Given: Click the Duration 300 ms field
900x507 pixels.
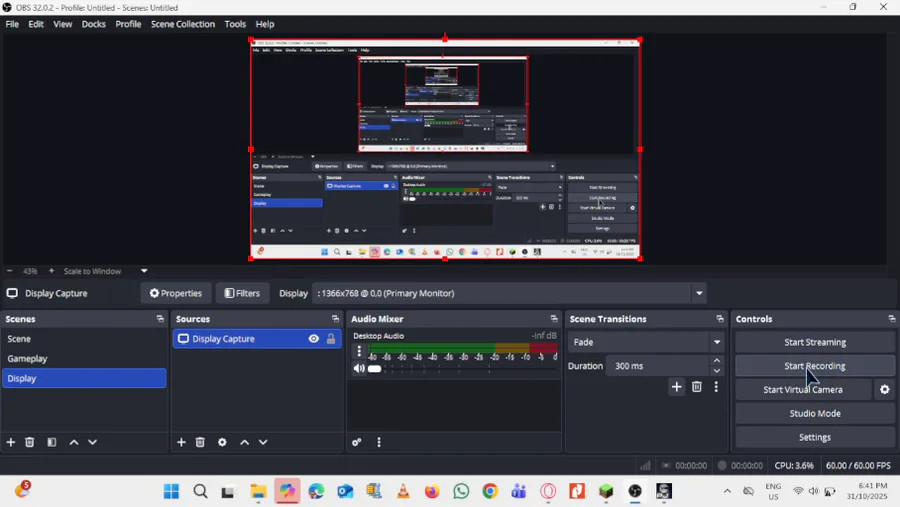Looking at the screenshot, I should coord(657,366).
